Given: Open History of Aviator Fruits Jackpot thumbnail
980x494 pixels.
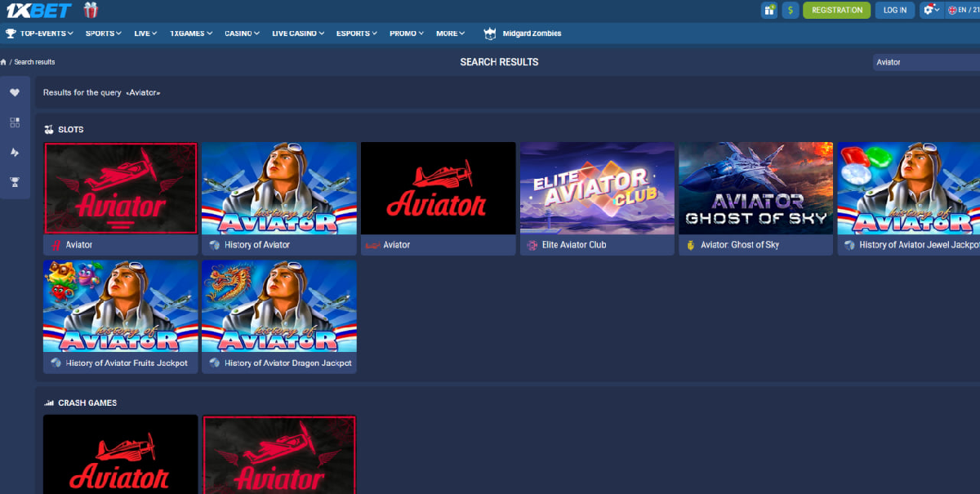Looking at the screenshot, I should click(x=121, y=307).
